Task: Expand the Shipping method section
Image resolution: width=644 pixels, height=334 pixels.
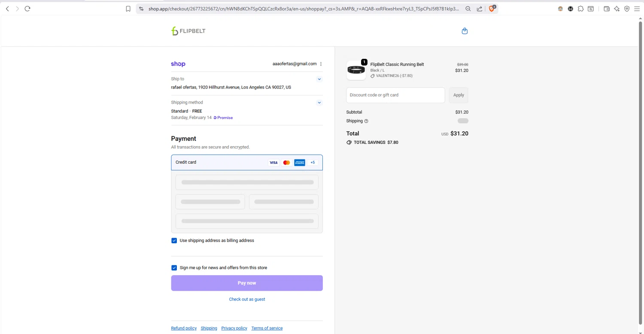Action: tap(319, 103)
